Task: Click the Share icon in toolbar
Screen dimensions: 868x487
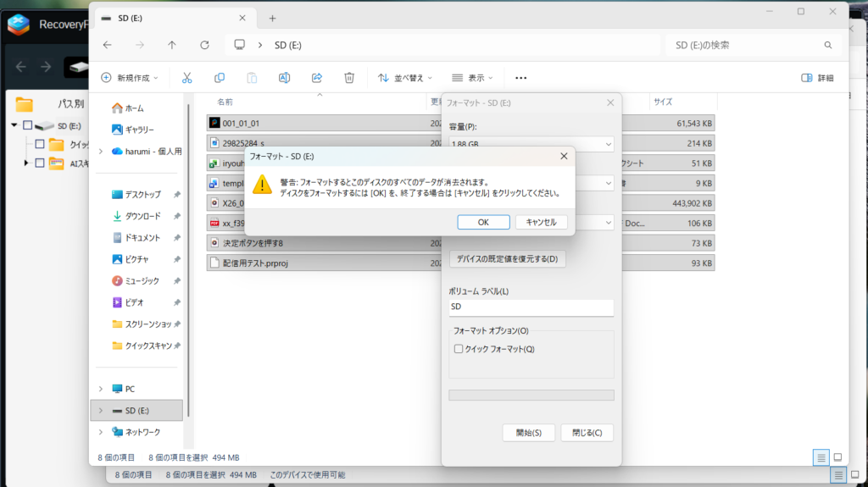Action: coord(317,77)
